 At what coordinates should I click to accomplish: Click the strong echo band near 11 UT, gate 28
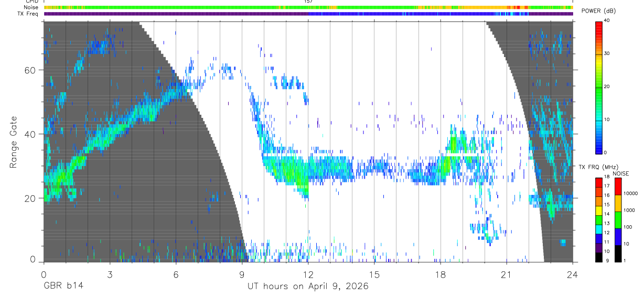287,170
